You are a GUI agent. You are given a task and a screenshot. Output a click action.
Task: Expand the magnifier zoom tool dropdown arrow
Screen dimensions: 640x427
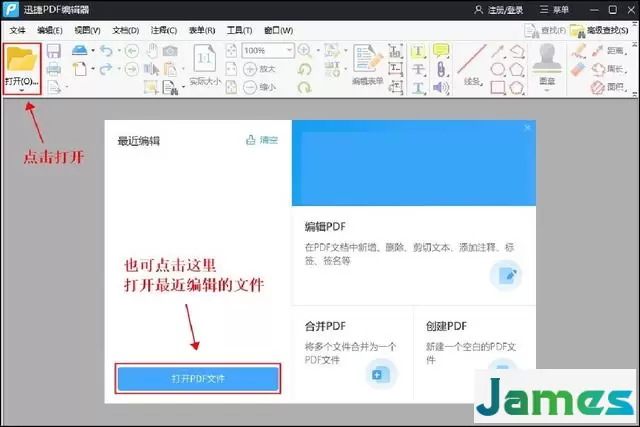coord(318,51)
